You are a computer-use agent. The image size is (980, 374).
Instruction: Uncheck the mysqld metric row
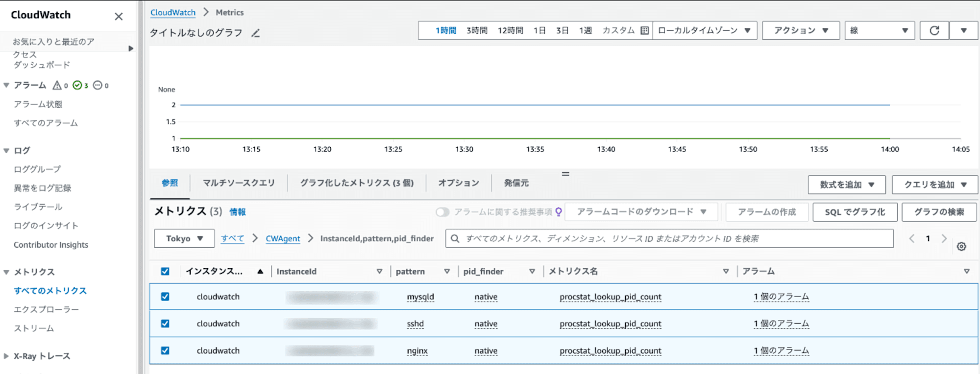[165, 297]
